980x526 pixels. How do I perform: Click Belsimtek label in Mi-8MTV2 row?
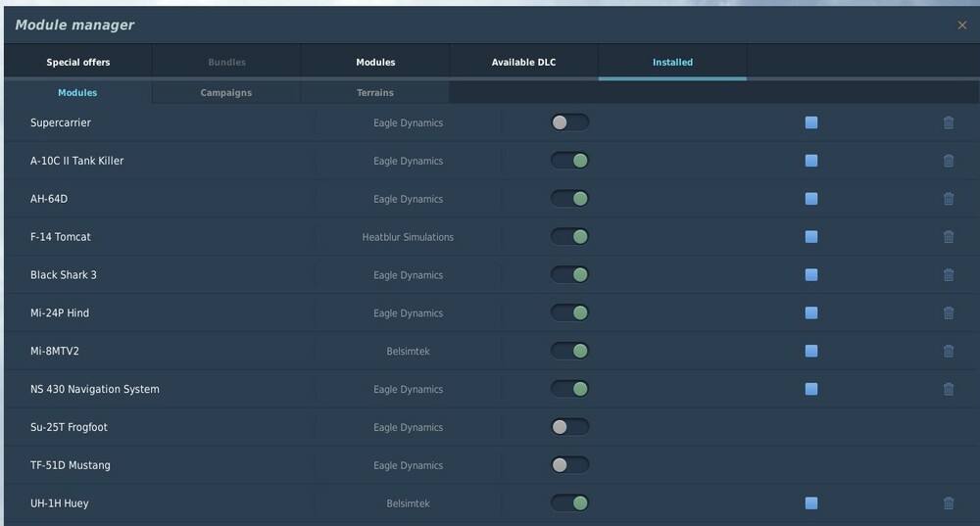pyautogui.click(x=408, y=351)
